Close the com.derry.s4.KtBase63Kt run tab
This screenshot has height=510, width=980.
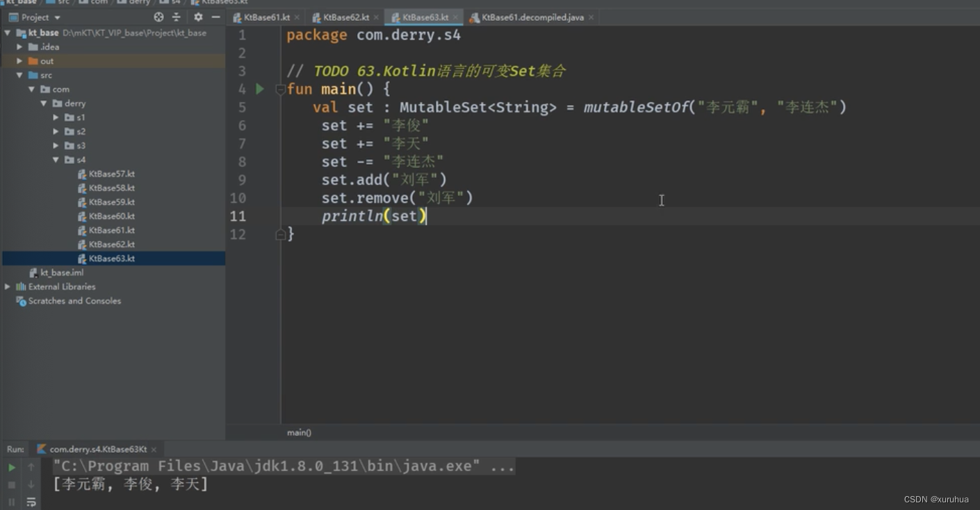[154, 450]
